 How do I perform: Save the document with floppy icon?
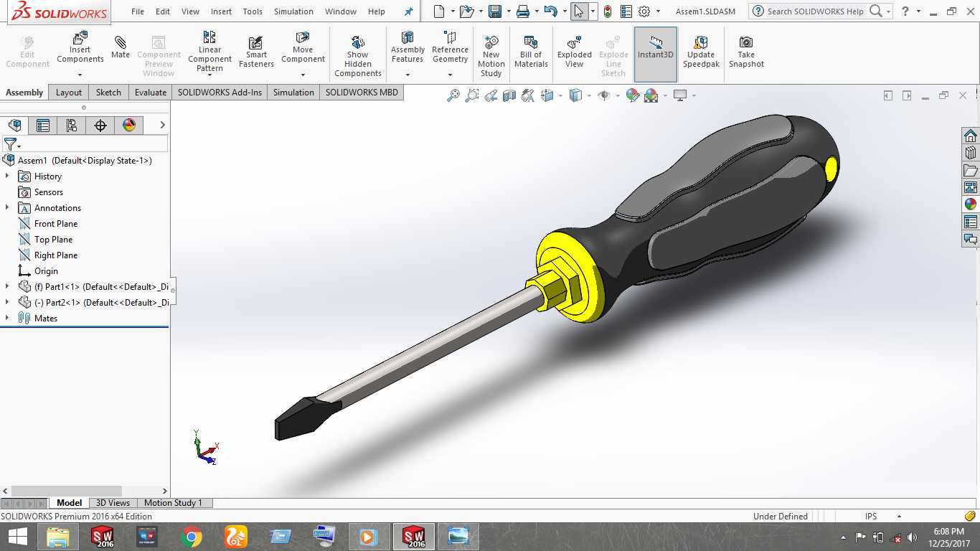494,11
